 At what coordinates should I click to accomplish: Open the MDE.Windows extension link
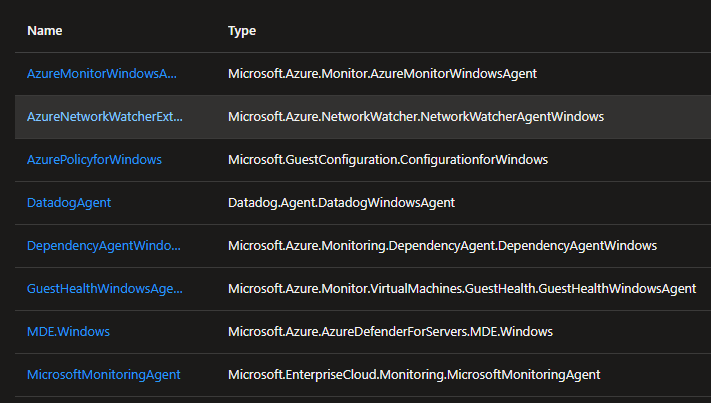click(x=68, y=332)
